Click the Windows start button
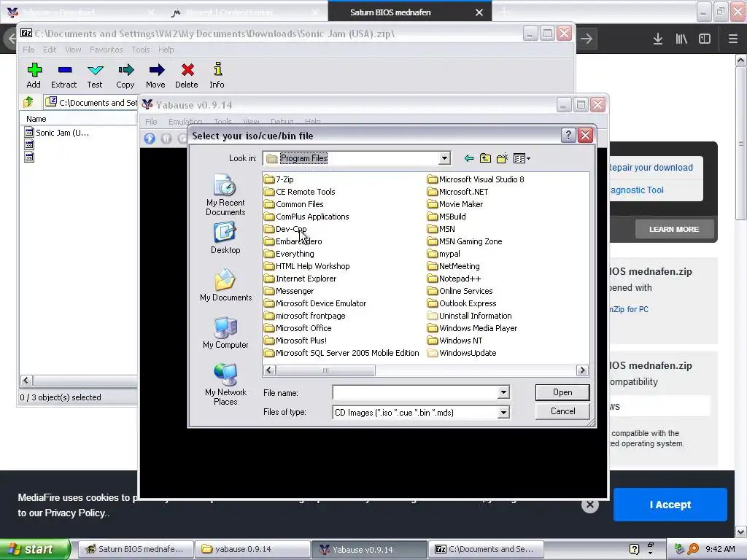The width and height of the screenshot is (747, 560). coord(35,549)
